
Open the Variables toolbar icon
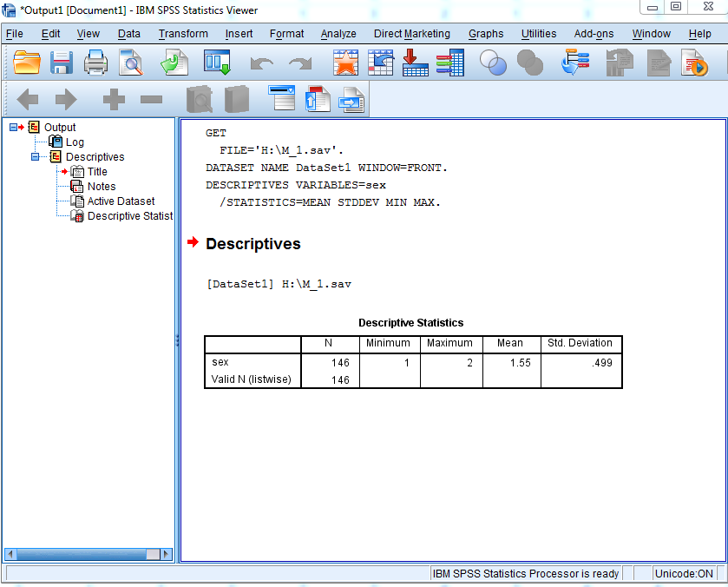449,63
